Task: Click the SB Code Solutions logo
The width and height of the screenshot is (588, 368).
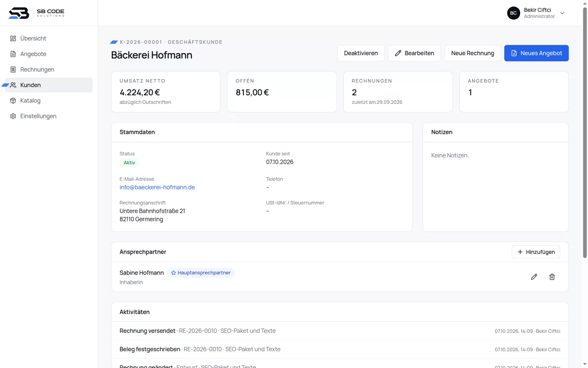Action: [36, 13]
